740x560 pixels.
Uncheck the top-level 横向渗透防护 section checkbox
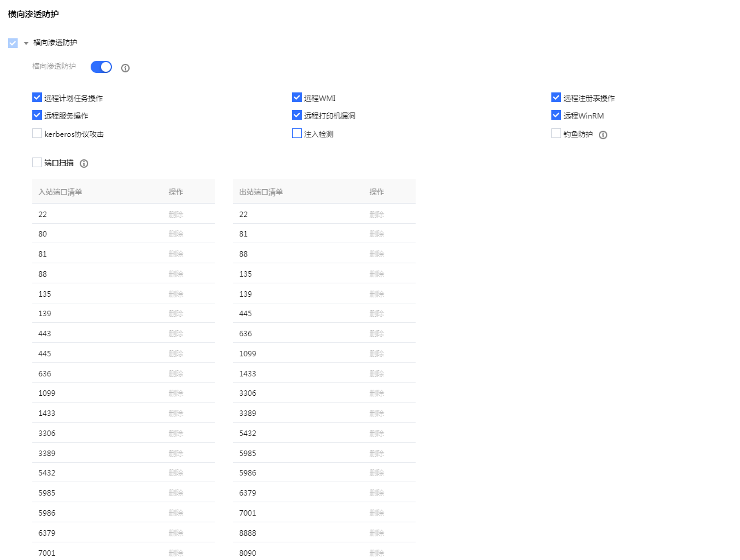coord(13,43)
